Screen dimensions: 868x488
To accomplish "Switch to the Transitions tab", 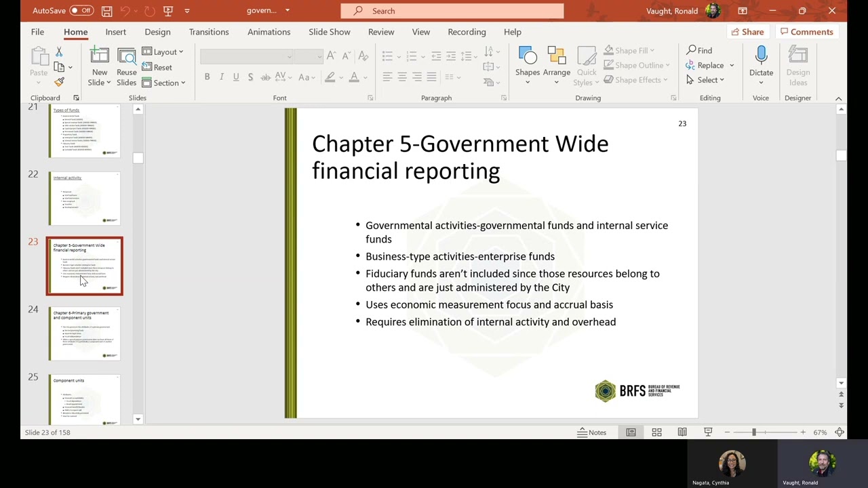I will tap(209, 32).
